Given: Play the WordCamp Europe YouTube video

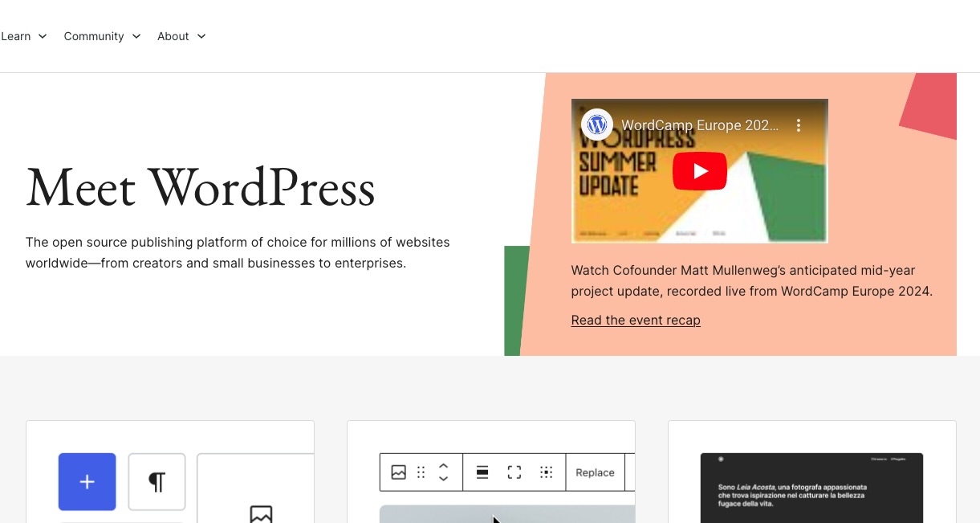Looking at the screenshot, I should click(x=700, y=171).
